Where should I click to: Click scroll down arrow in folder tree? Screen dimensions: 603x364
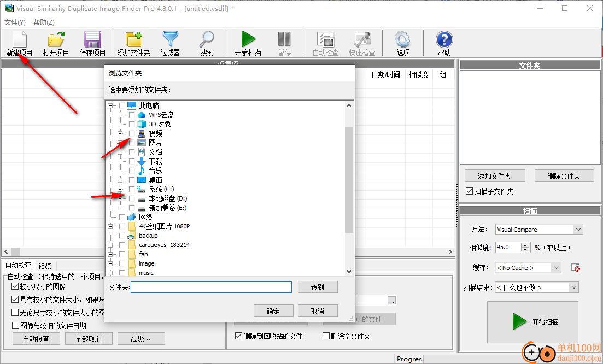349,272
